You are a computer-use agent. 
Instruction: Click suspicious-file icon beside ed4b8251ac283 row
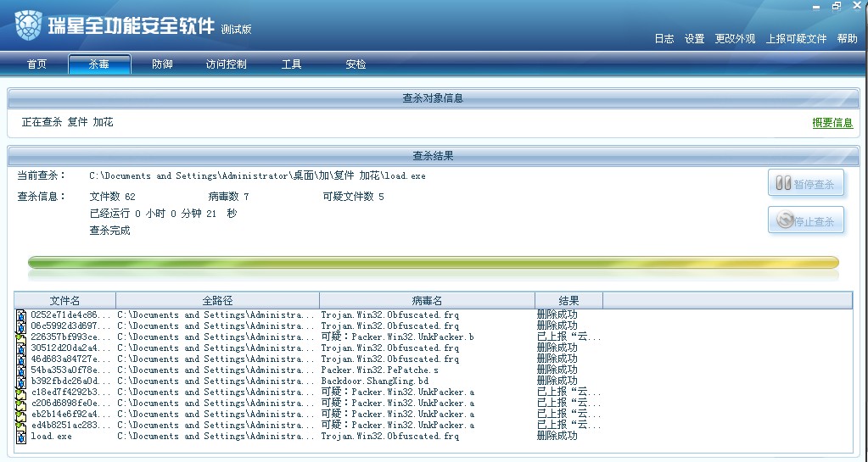point(21,426)
